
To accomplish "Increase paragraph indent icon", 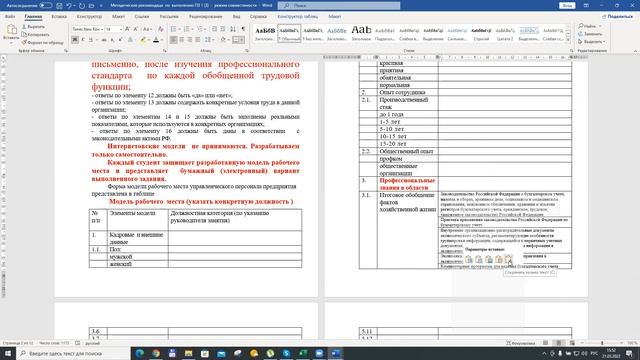I will coord(223,29).
